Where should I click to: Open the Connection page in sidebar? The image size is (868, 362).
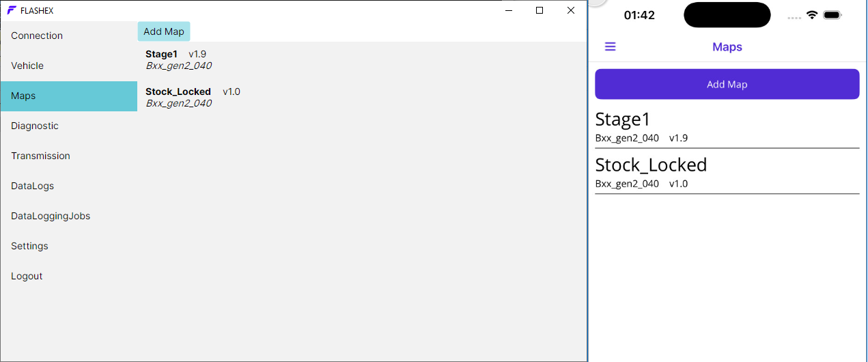tap(37, 36)
